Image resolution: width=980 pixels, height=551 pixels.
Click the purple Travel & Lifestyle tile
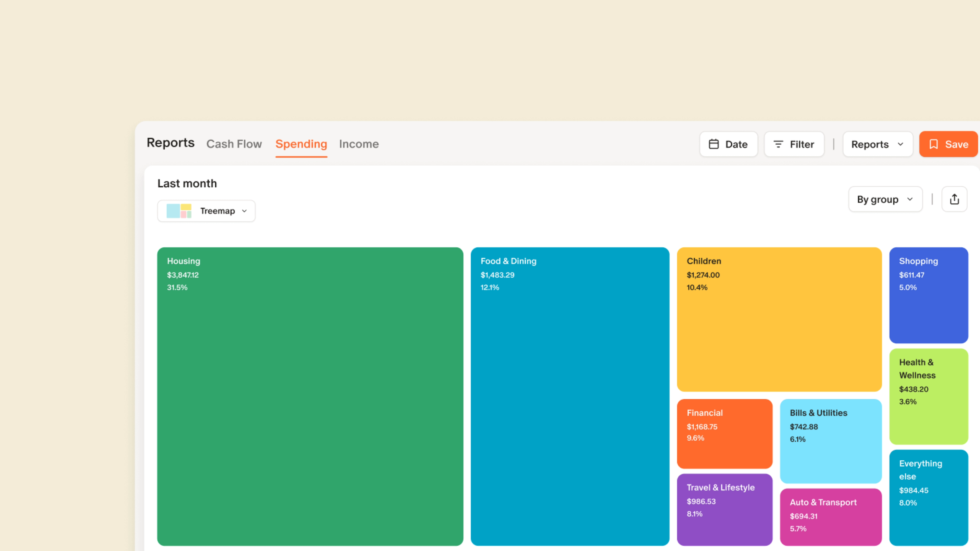click(725, 510)
